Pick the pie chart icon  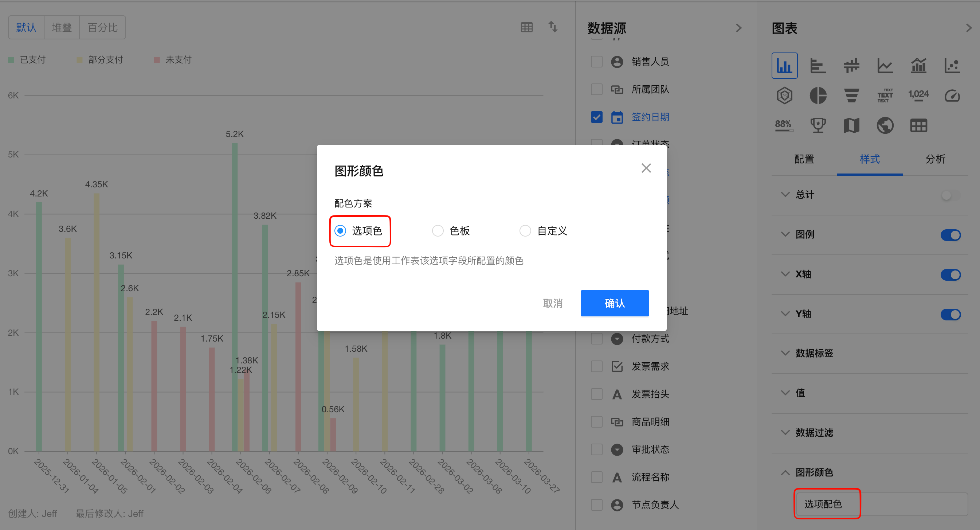818,95
